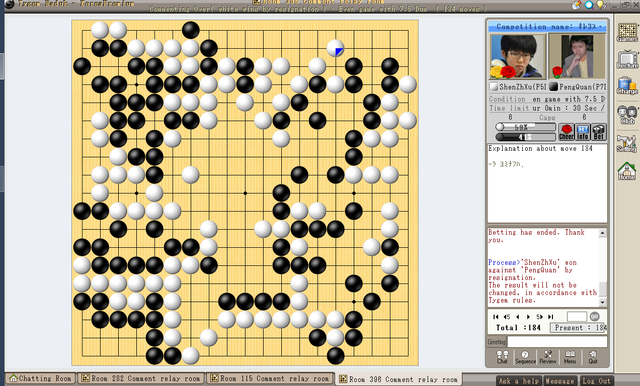The height and width of the screenshot is (386, 640).
Task: Click ShenZhXu's player photo
Action: pos(518,56)
